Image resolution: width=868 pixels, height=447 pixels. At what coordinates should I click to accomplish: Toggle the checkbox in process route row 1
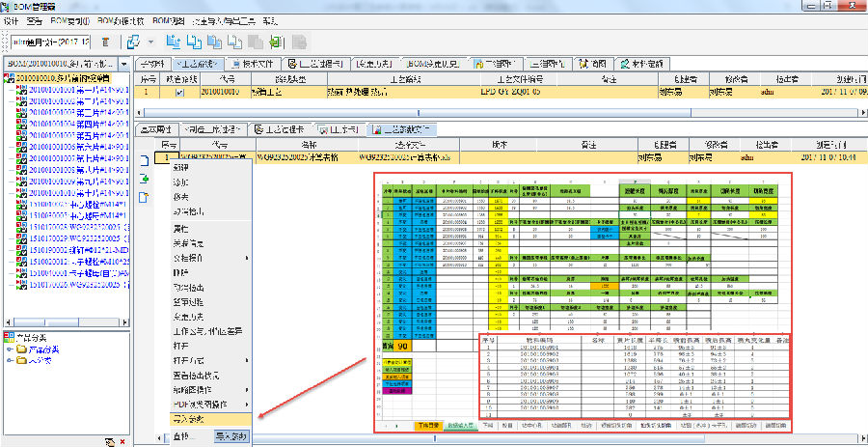click(178, 93)
